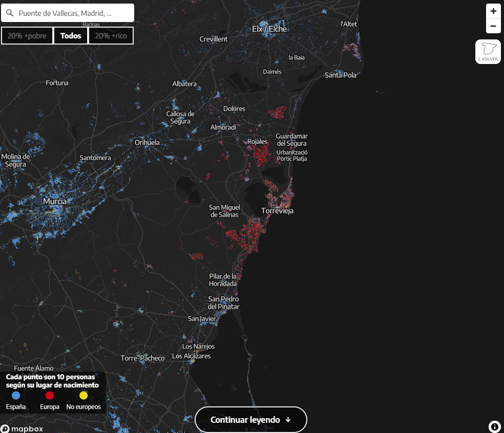Viewport: 504px width, 433px height.
Task: Click the Rojales map label
Action: (257, 142)
